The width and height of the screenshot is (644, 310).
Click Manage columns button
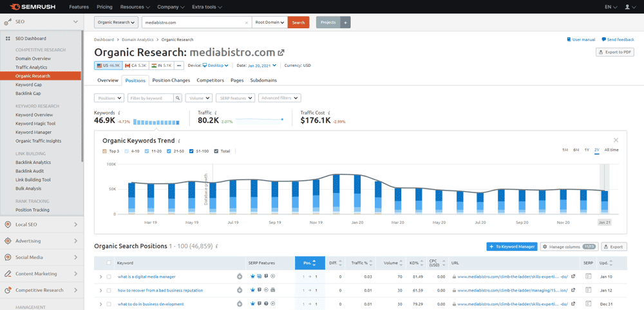(x=569, y=246)
